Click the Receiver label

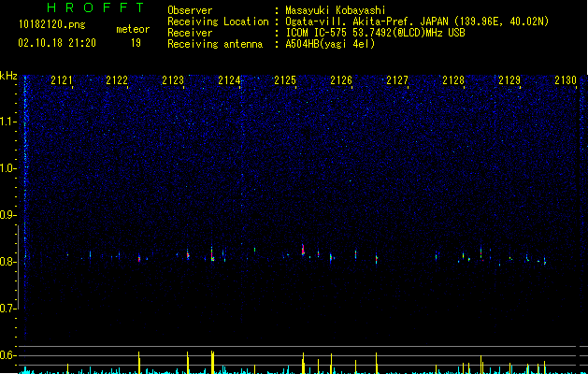(x=190, y=33)
